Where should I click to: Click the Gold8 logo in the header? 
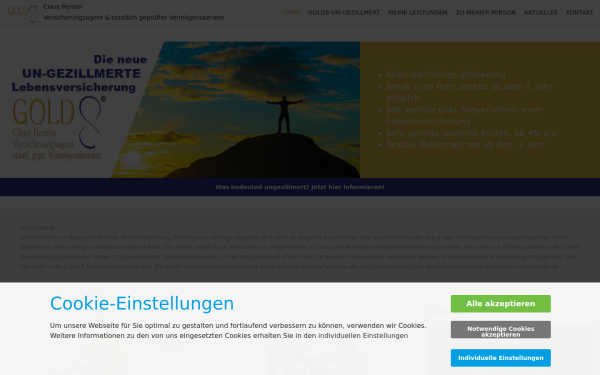23,13
